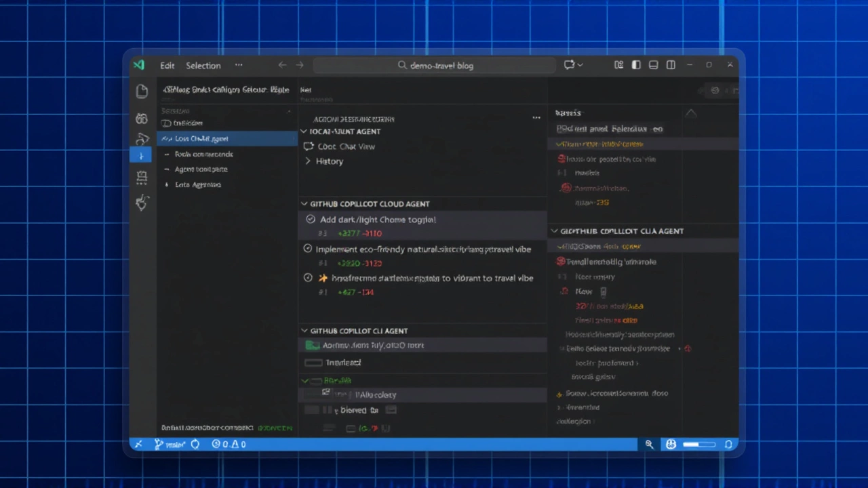This screenshot has width=868, height=488.
Task: Open the Copilot Chat View entry
Action: [x=346, y=146]
